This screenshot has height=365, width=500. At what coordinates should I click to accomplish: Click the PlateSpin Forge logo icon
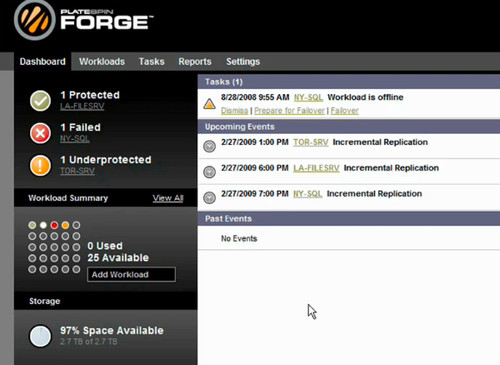[x=34, y=19]
